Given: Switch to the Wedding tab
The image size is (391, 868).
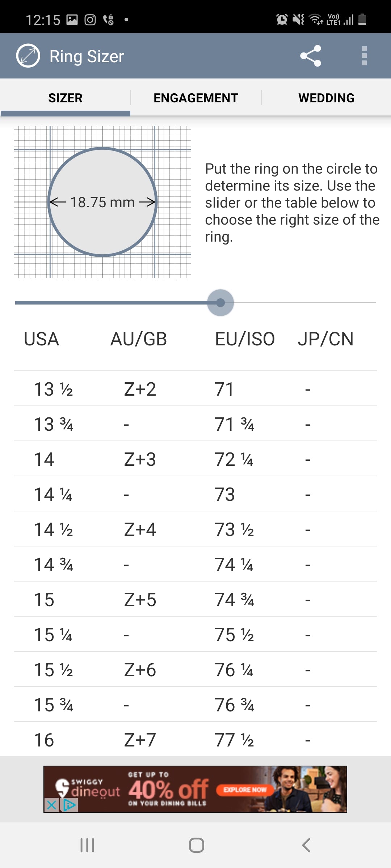Looking at the screenshot, I should pyautogui.click(x=326, y=98).
